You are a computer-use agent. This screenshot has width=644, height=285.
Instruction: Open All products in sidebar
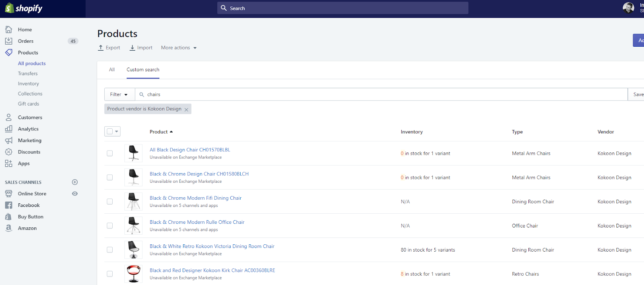[32, 63]
